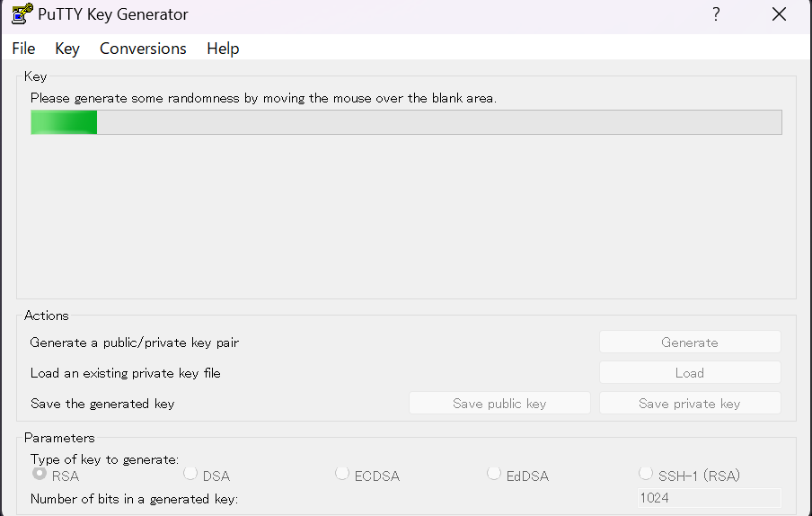Click the randomness instruction text
The height and width of the screenshot is (516, 812).
tap(263, 98)
